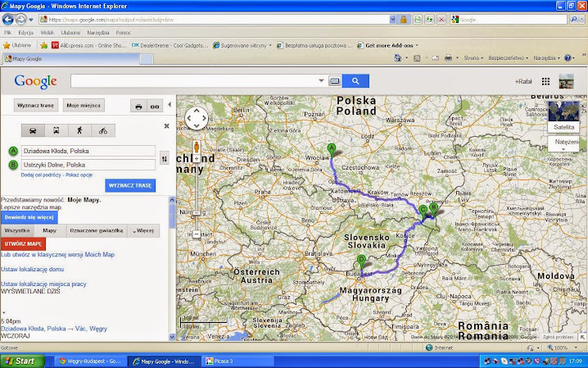588x368 pixels.
Task: Click the +Rafał profile link
Action: 523,81
